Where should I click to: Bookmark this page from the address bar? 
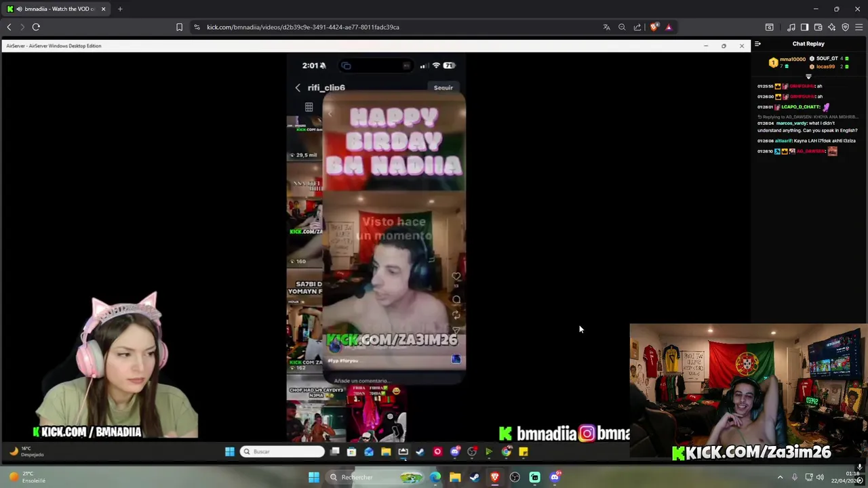pos(179,27)
